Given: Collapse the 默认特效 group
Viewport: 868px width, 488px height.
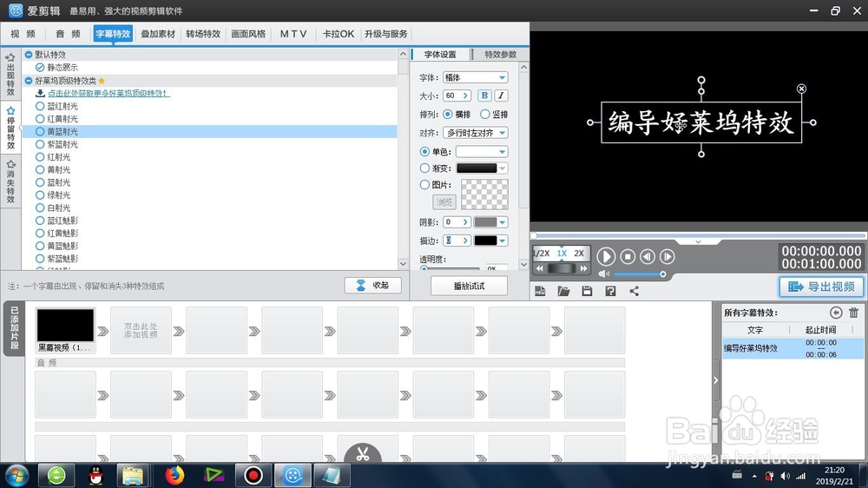Looking at the screenshot, I should (x=29, y=55).
